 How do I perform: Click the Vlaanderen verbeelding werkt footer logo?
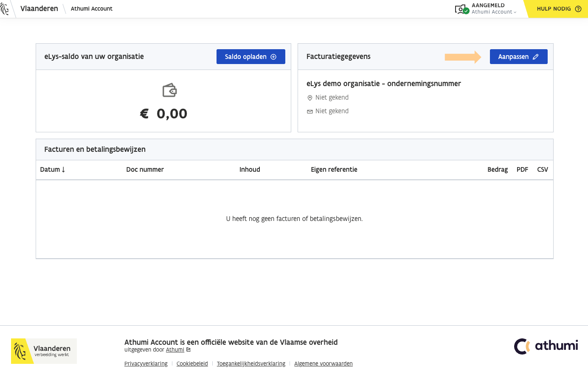(x=44, y=351)
